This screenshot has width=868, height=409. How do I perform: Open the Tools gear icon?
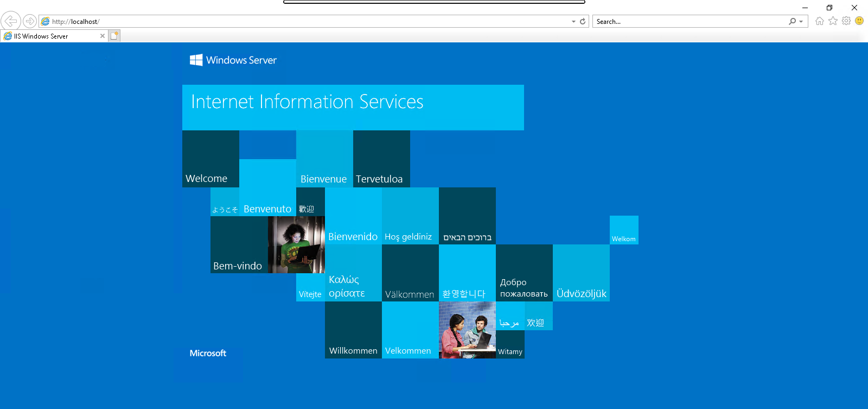tap(846, 21)
